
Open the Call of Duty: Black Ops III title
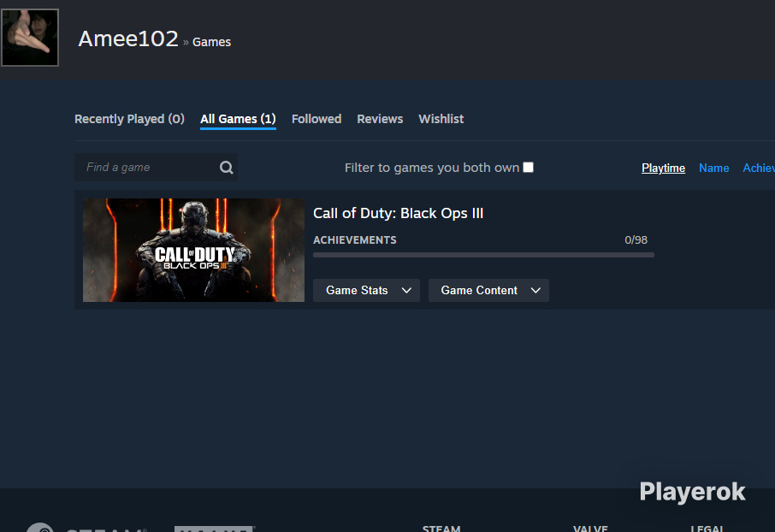(x=398, y=213)
